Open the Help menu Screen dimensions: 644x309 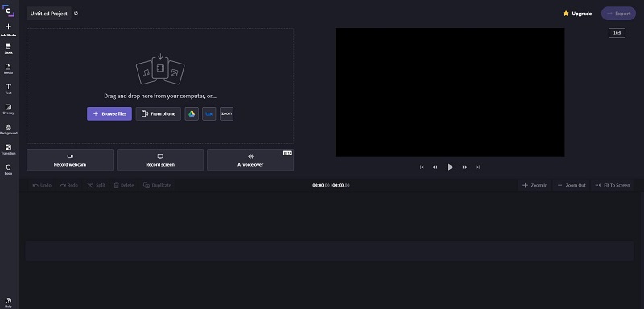tap(9, 303)
